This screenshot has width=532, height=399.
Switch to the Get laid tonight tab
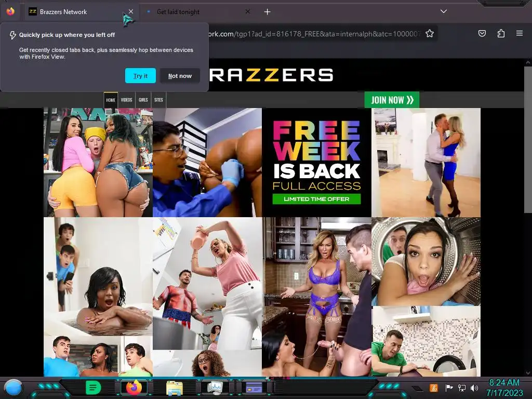pos(196,12)
